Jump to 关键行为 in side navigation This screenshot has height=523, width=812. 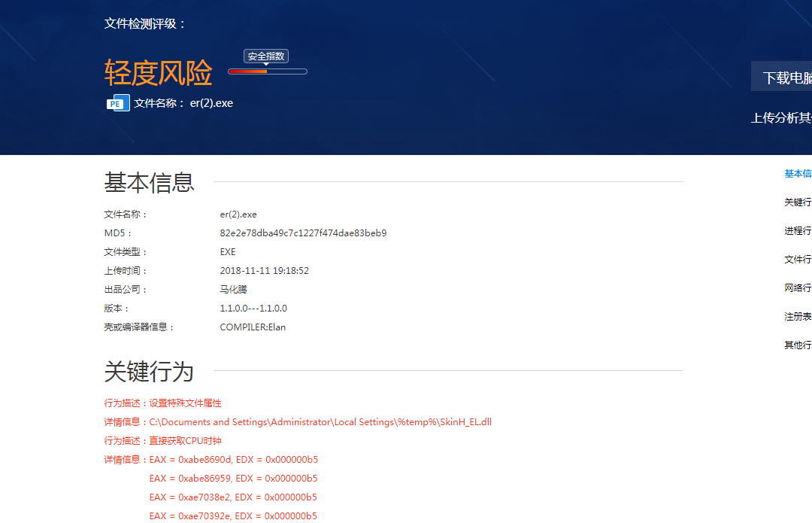click(x=797, y=202)
